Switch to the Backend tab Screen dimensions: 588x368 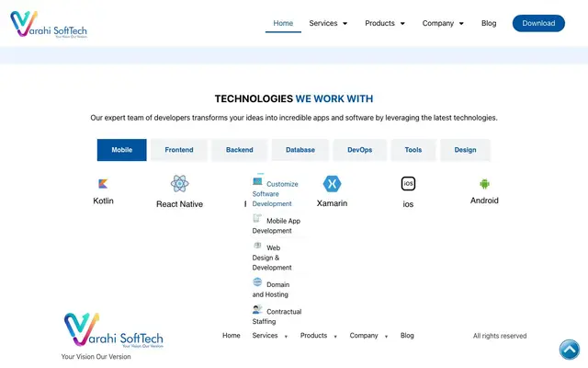239,150
